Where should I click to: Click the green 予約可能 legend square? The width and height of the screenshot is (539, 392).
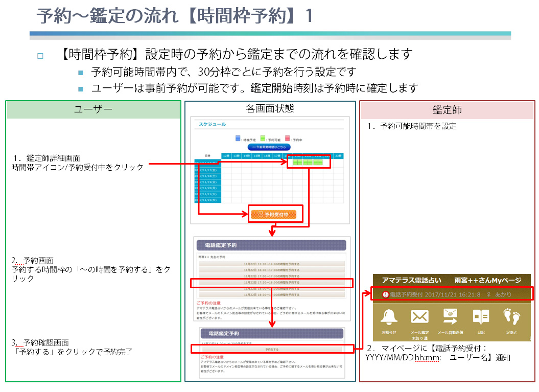(x=262, y=138)
